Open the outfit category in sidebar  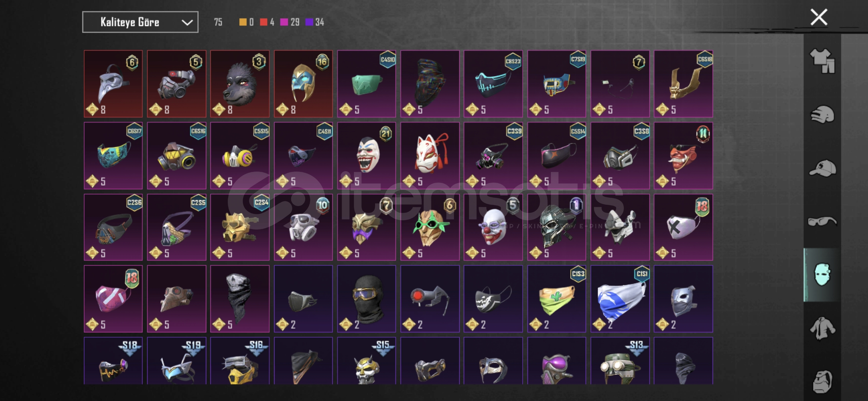[x=822, y=61]
